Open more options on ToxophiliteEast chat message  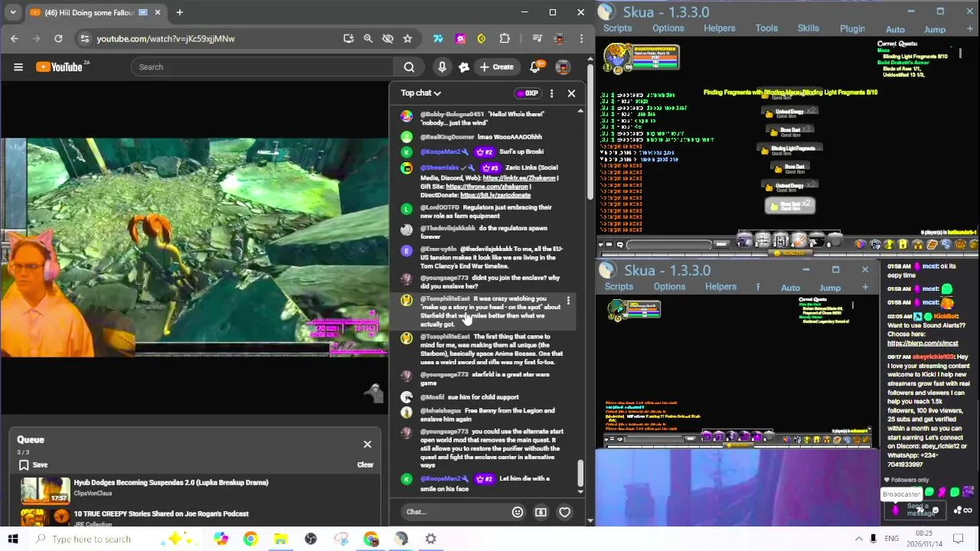click(x=568, y=301)
